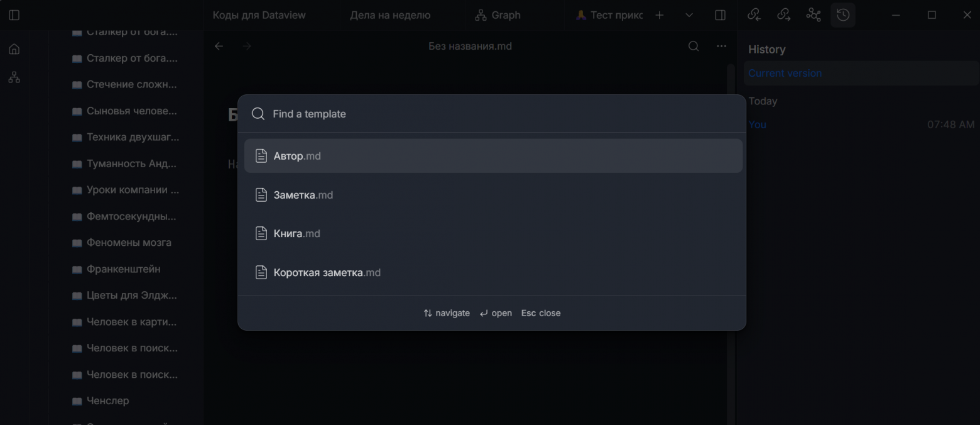Open note Феномены мозга
The width and height of the screenshot is (980, 425).
129,243
